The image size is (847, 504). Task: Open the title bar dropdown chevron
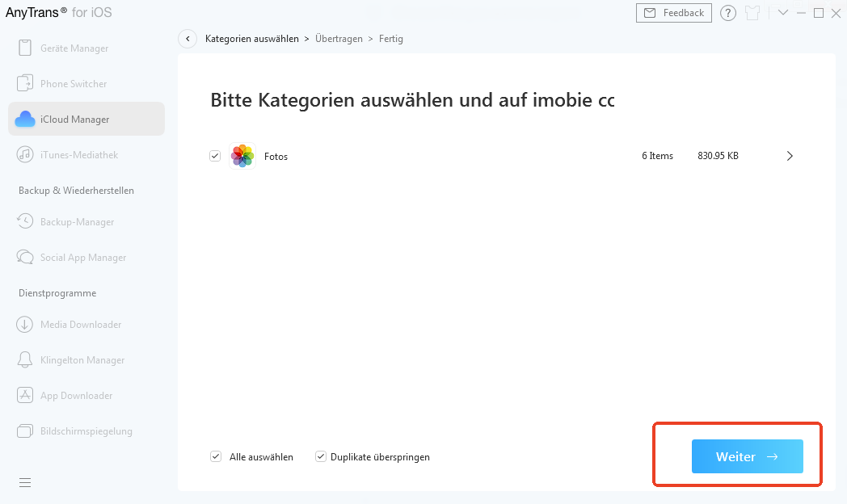pos(782,13)
